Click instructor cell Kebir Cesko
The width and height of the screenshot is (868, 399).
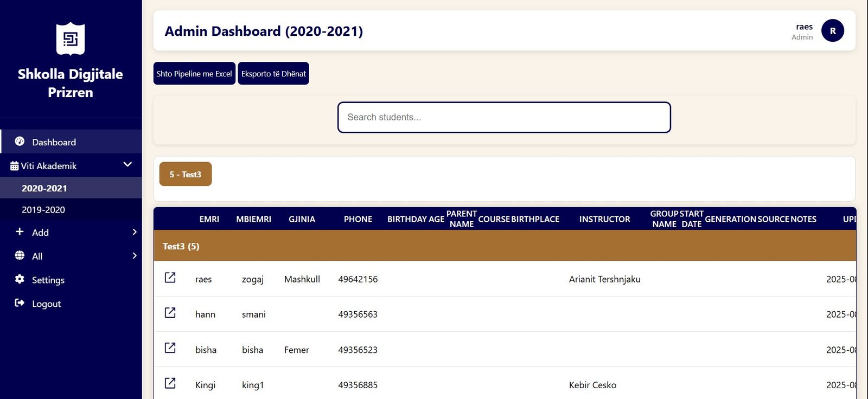coord(592,385)
